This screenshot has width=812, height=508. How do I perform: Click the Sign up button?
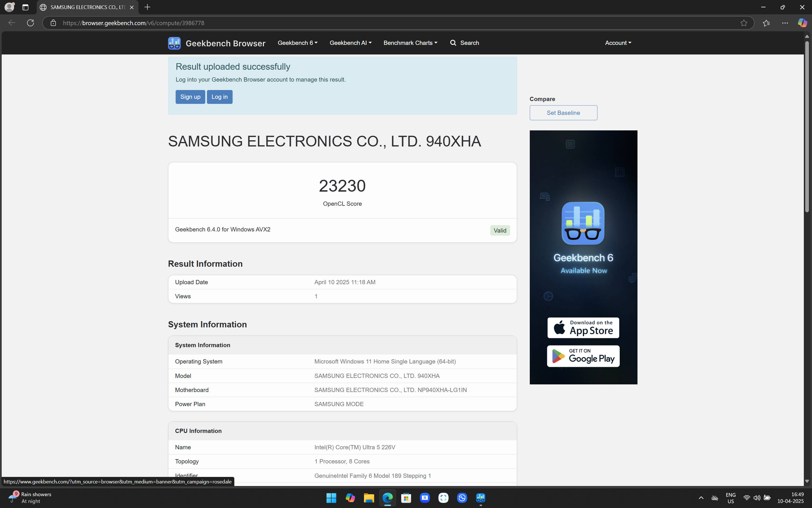(x=190, y=97)
